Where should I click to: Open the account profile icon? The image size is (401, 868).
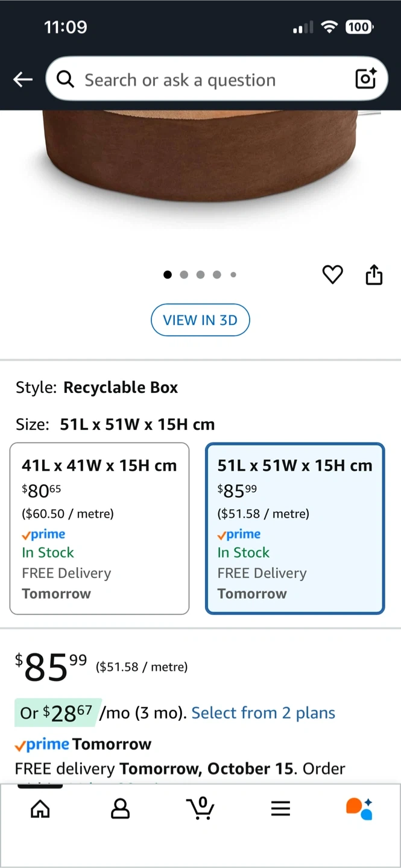[121, 808]
